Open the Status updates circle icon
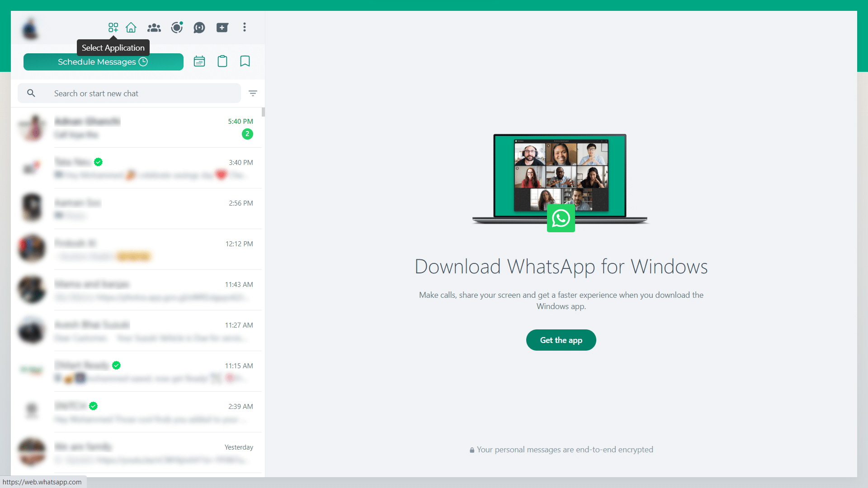The image size is (868, 488). [177, 28]
